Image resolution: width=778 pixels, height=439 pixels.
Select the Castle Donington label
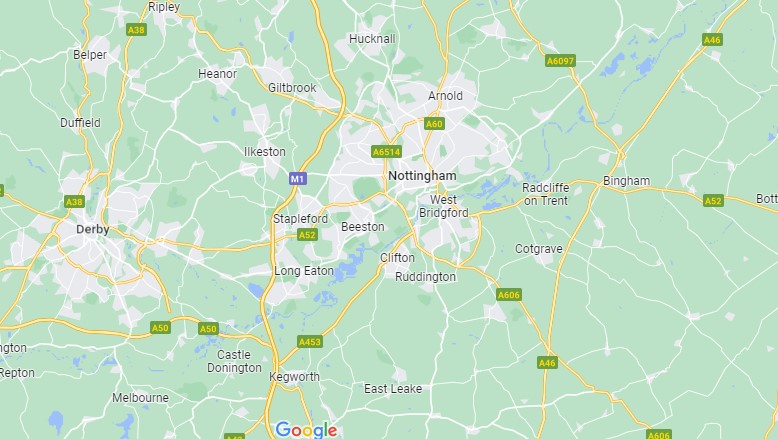coord(234,361)
